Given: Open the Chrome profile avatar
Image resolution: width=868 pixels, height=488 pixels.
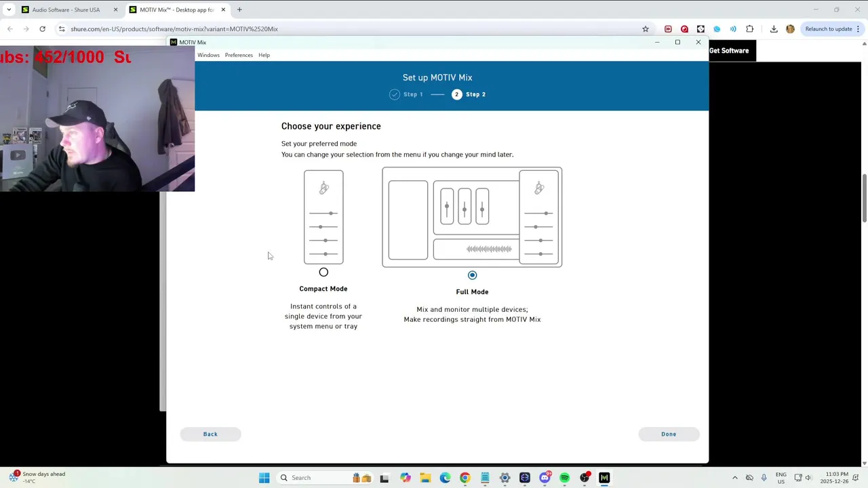Looking at the screenshot, I should coord(790,29).
